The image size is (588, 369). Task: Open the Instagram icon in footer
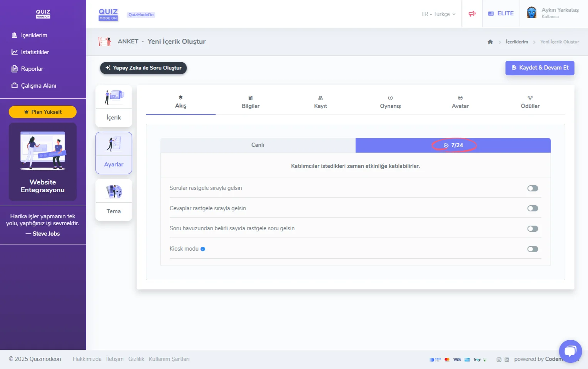tap(499, 360)
